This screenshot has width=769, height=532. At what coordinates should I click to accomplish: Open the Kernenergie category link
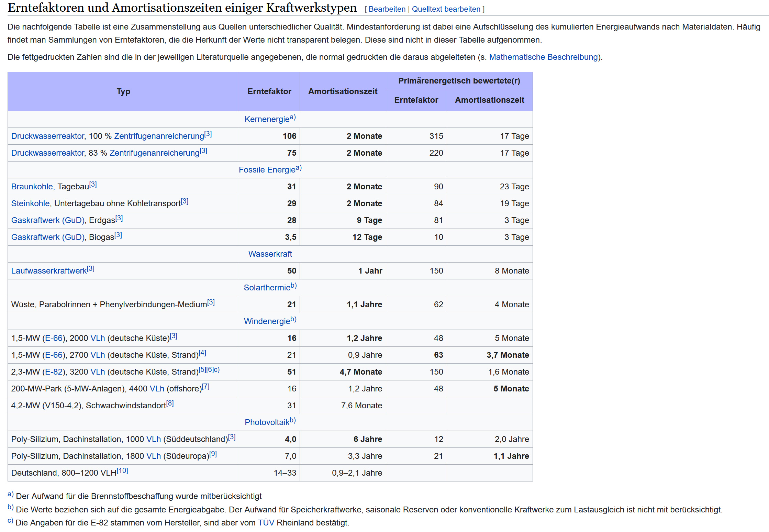(267, 119)
